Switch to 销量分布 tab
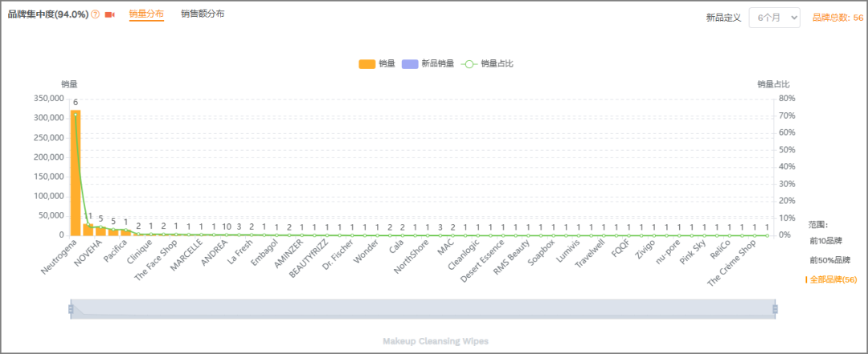Image resolution: width=868 pixels, height=354 pixels. tap(146, 14)
